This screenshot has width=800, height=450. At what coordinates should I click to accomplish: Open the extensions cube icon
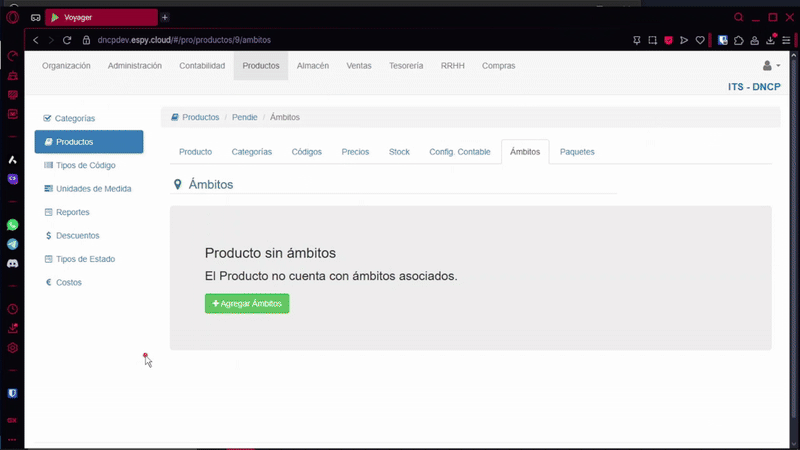coord(738,40)
